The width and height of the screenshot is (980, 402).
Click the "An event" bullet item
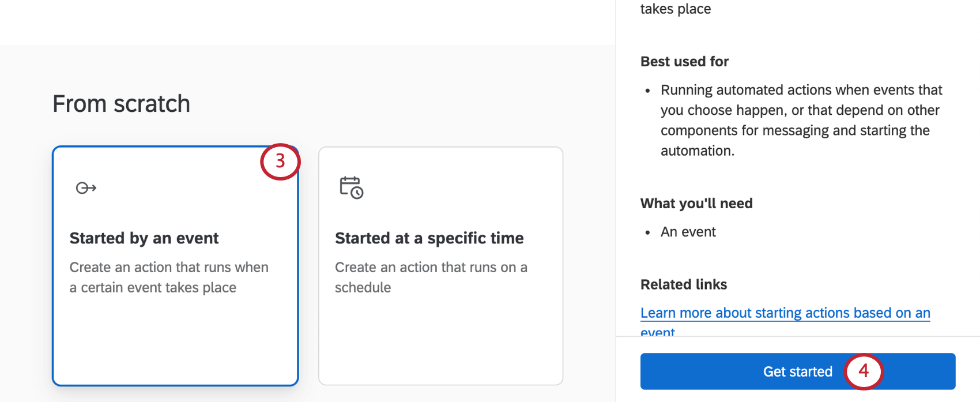tap(688, 232)
